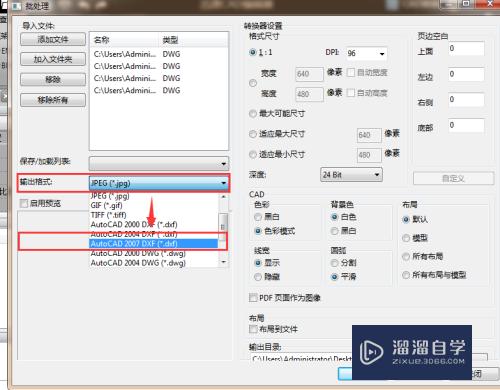Screen dimensions: 500x390
Task: Click the 移除所有 button
Action: click(53, 100)
